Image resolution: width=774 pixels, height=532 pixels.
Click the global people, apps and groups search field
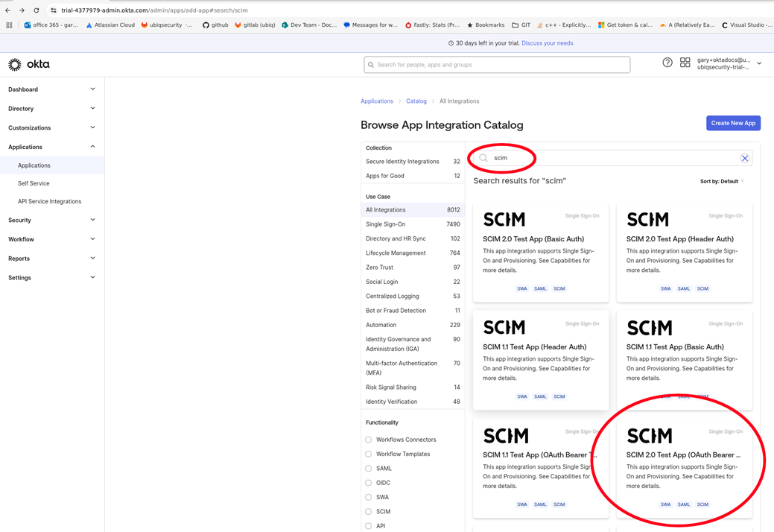point(497,65)
